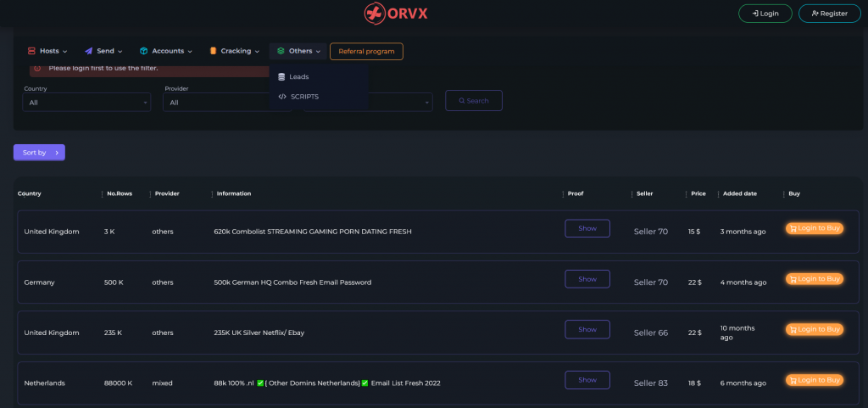Click the '18 $' price cell
Image resolution: width=868 pixels, height=408 pixels.
pos(695,383)
